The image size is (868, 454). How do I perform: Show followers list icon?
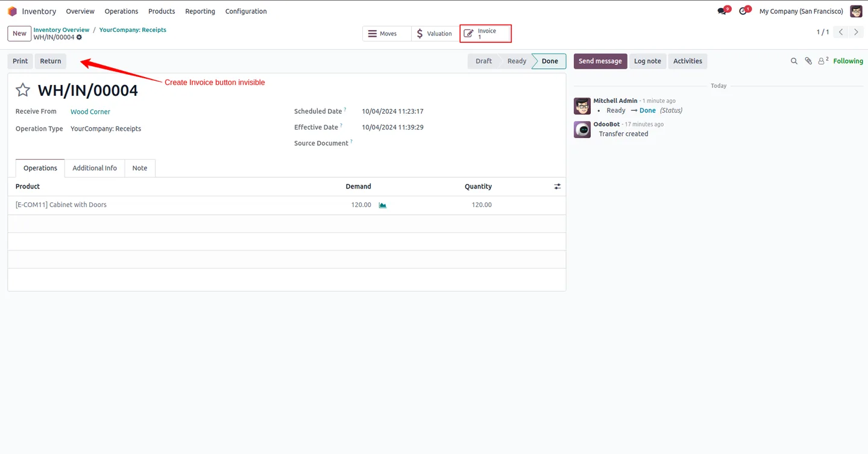click(823, 61)
